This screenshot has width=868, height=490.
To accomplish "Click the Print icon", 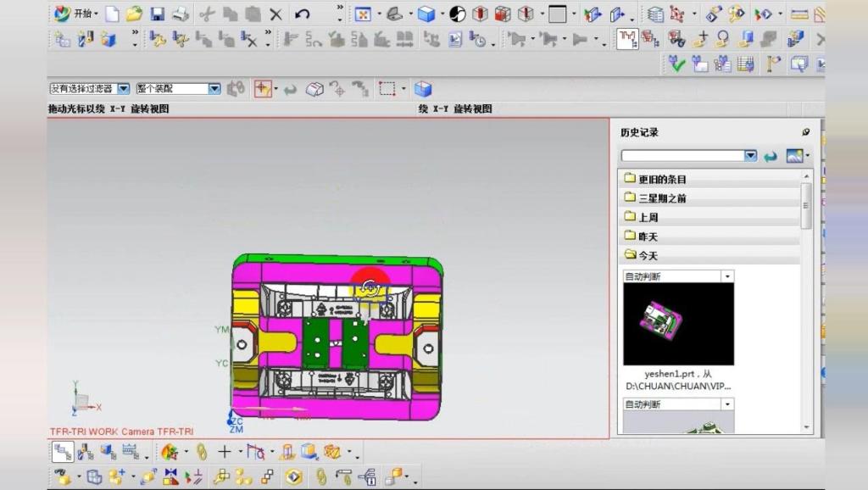I will click(181, 14).
